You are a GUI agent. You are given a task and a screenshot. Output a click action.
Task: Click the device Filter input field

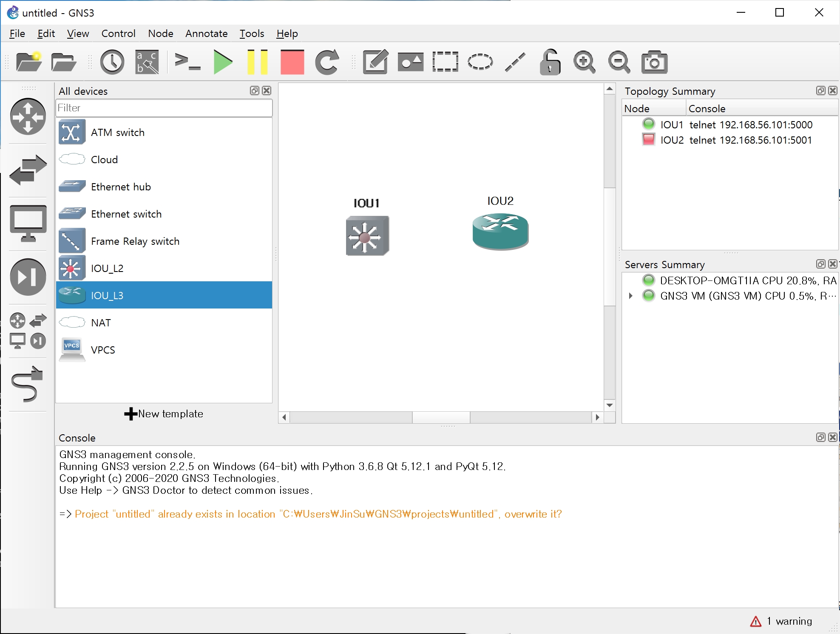tap(164, 108)
